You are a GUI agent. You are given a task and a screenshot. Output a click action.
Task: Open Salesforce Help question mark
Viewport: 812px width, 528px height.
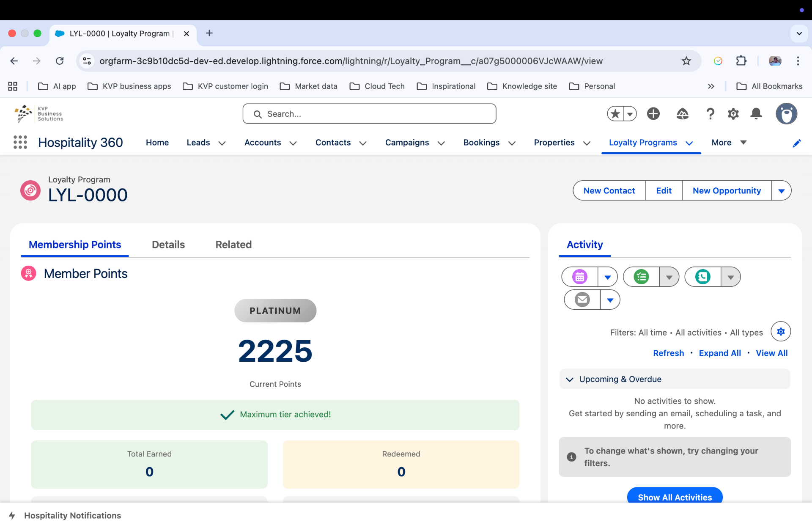coord(710,114)
